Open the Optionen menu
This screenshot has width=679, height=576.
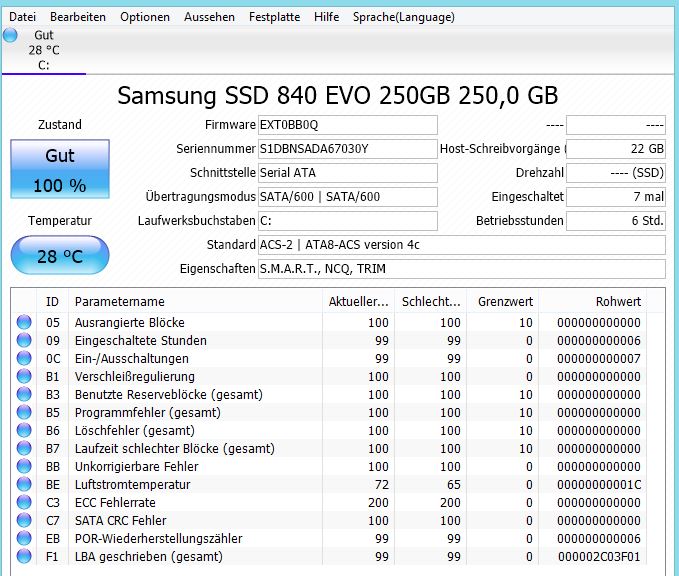coord(145,17)
